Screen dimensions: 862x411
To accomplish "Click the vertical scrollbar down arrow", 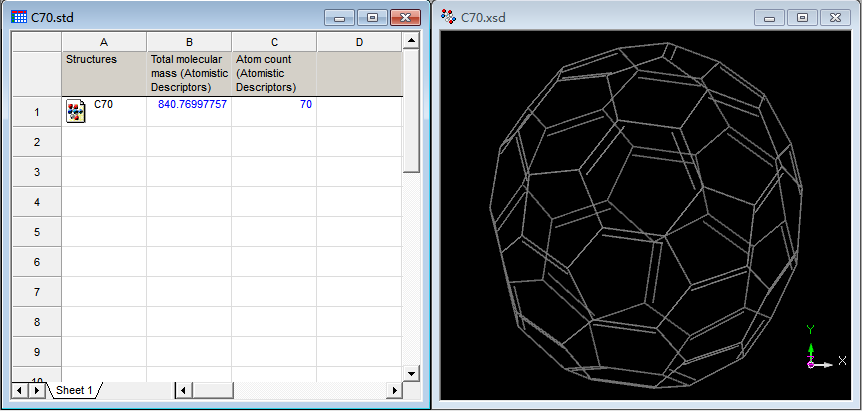I will click(411, 373).
